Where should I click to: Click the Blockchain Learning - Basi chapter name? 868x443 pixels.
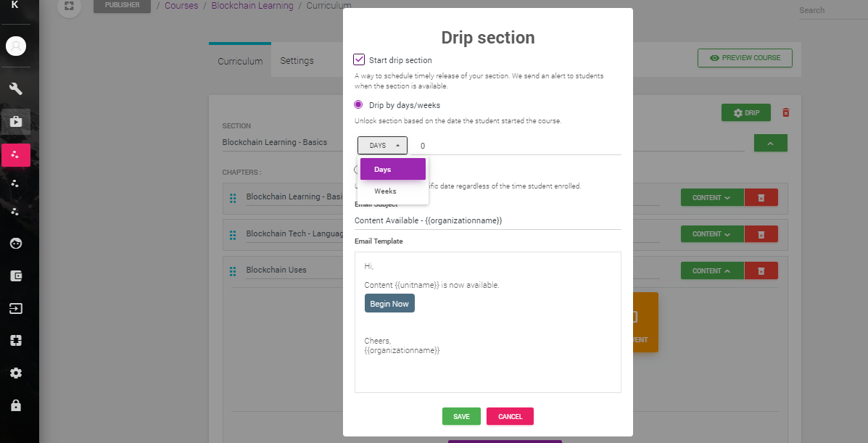pyautogui.click(x=294, y=196)
